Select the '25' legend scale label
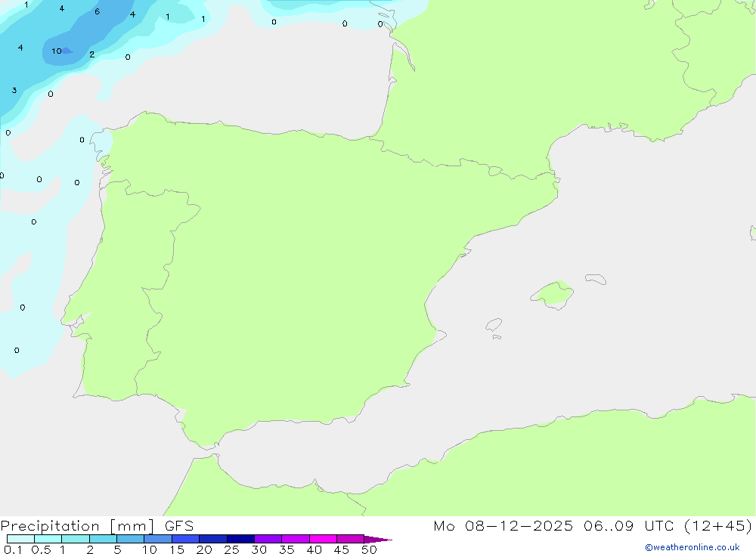 click(231, 549)
